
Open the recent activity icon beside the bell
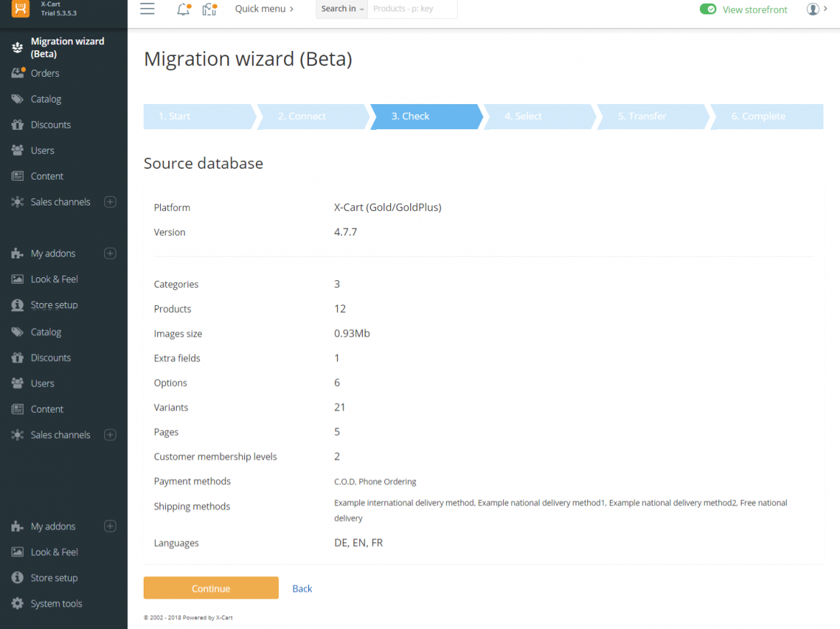208,9
